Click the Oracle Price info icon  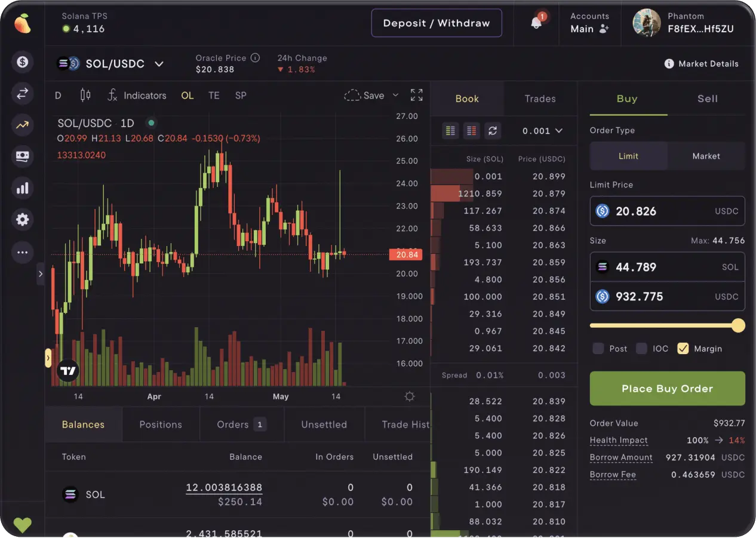coord(255,58)
